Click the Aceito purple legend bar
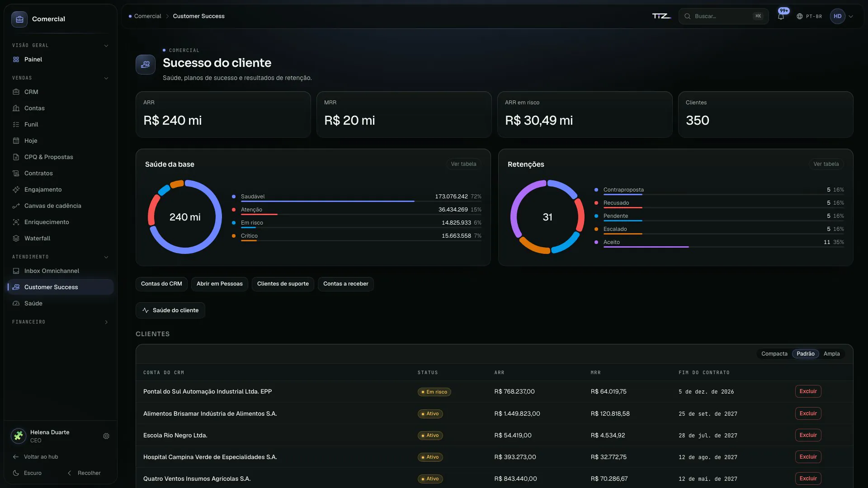 (x=646, y=247)
